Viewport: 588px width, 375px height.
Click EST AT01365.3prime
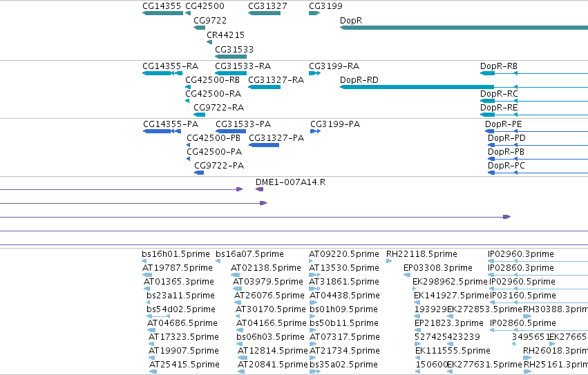point(146,289)
